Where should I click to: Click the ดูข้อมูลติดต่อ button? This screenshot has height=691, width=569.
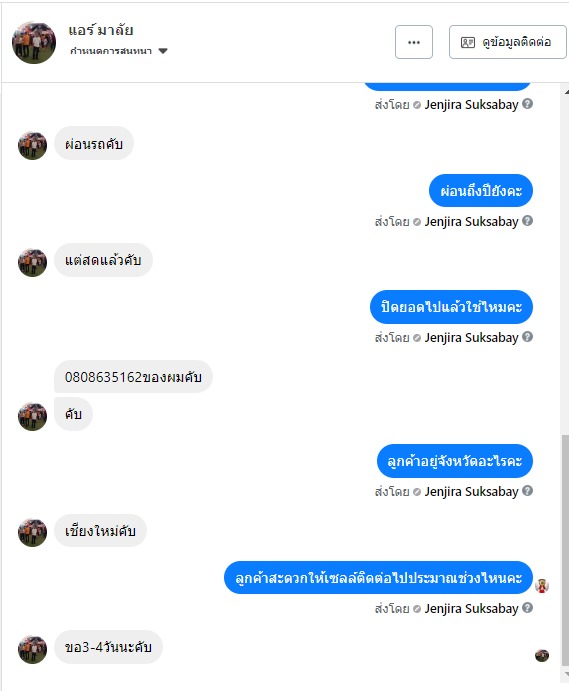click(508, 42)
